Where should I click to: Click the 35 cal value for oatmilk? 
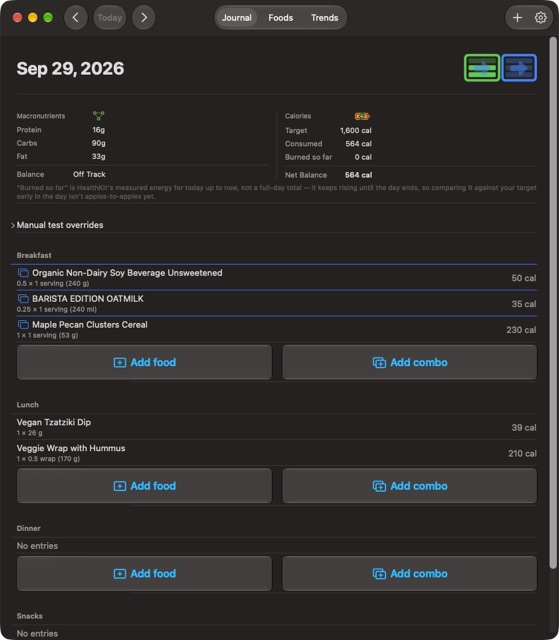[524, 304]
